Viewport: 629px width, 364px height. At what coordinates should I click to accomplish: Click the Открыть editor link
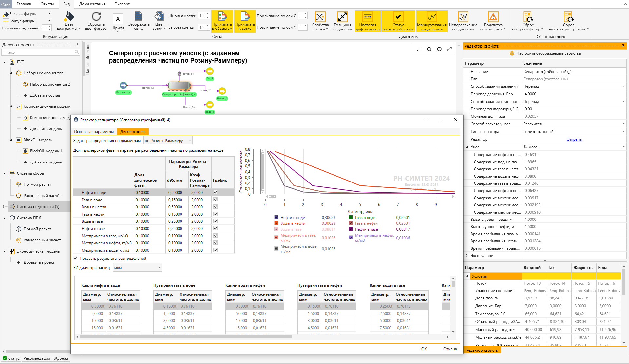[574, 139]
